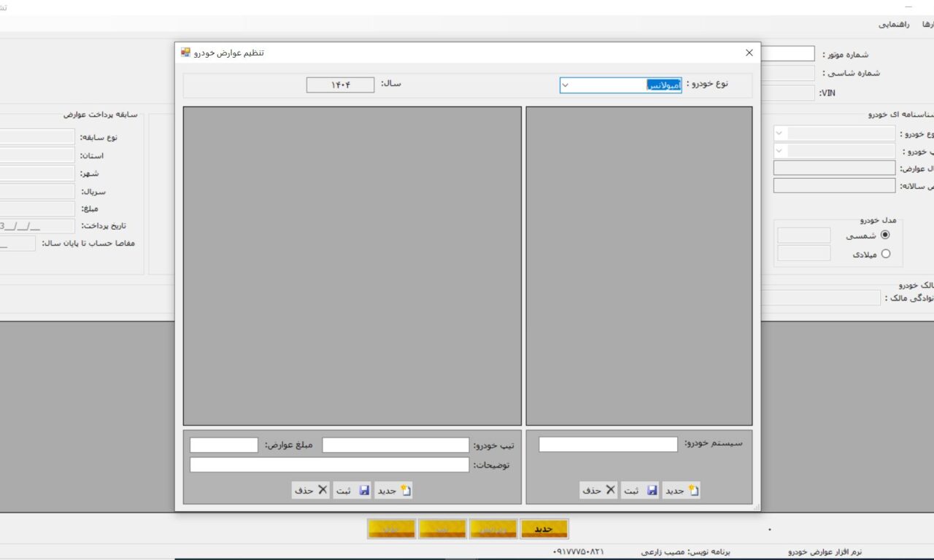
Task: Click the جدید (new) button under تیپ خودرو
Action: pos(394,491)
